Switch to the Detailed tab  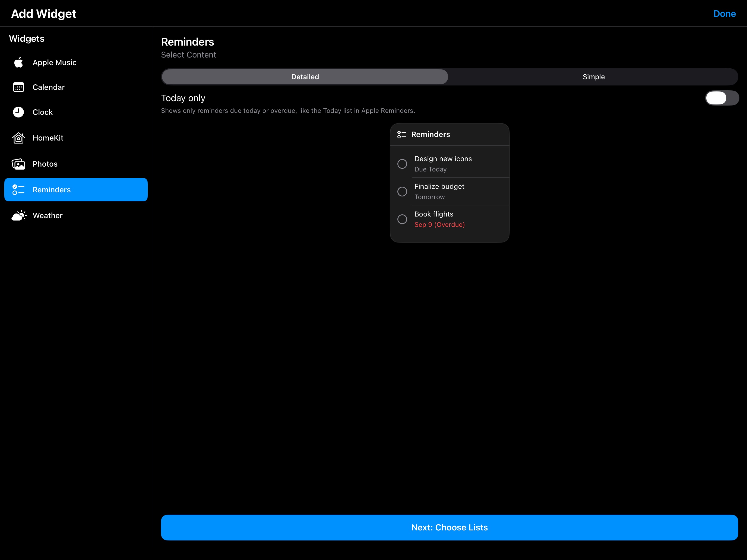click(305, 77)
